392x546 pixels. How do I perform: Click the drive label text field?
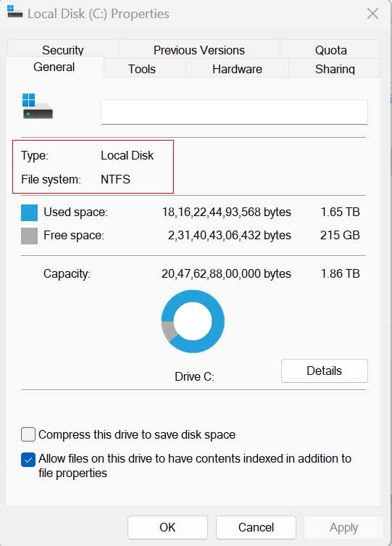(234, 112)
